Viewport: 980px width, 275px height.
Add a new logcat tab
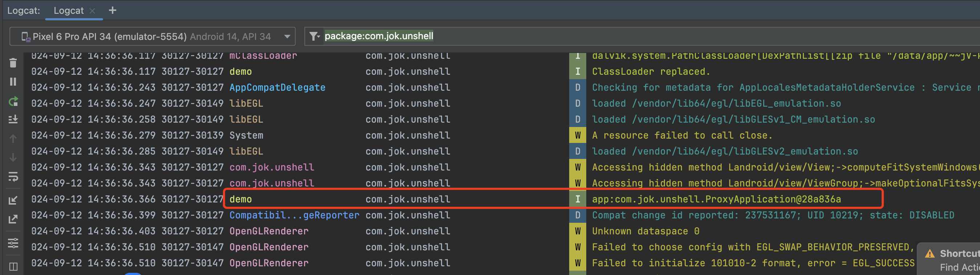pos(112,11)
